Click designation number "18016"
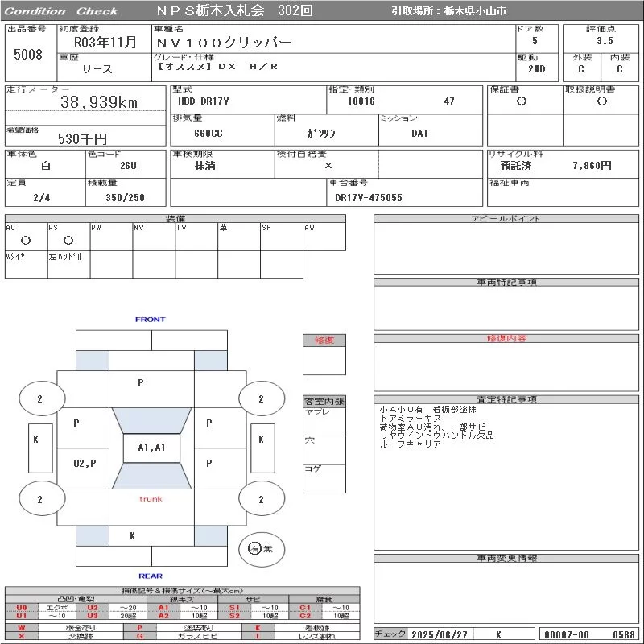 coord(361,101)
